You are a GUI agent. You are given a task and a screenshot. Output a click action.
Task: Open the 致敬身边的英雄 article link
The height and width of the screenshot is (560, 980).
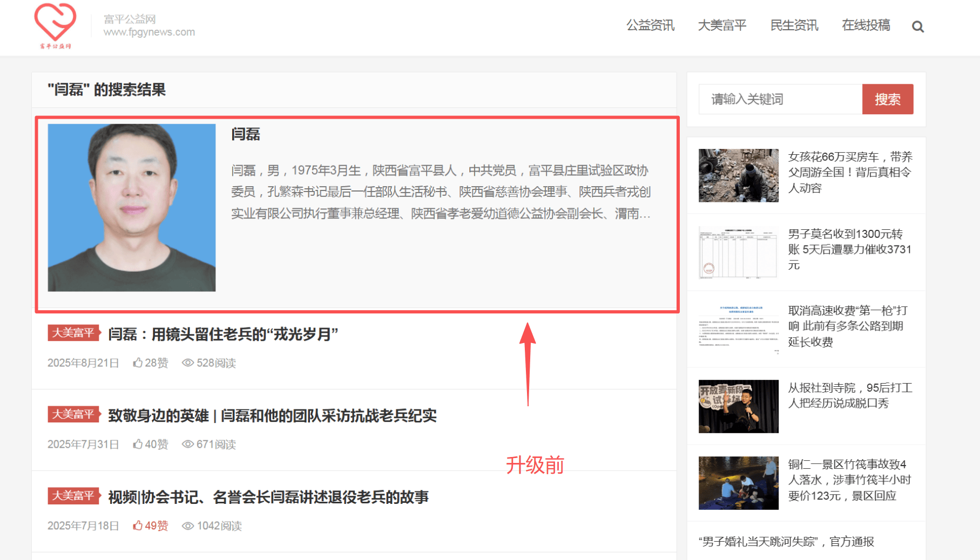[272, 416]
